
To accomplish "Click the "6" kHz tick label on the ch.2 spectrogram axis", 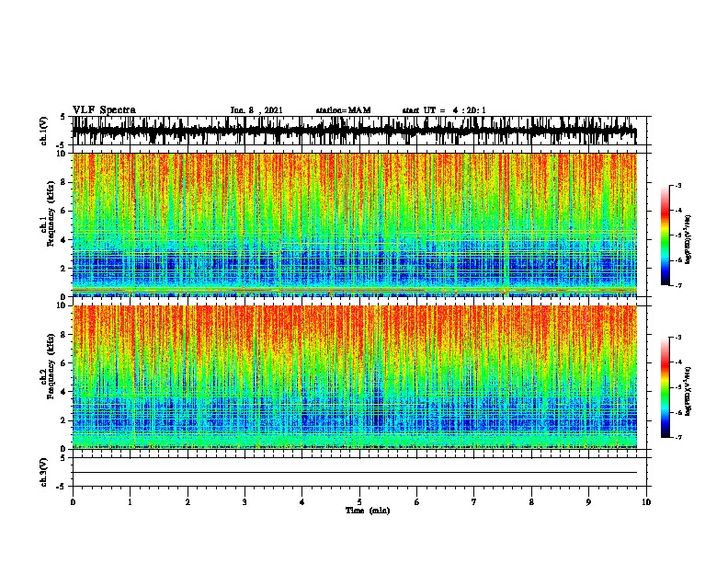I will pos(63,362).
